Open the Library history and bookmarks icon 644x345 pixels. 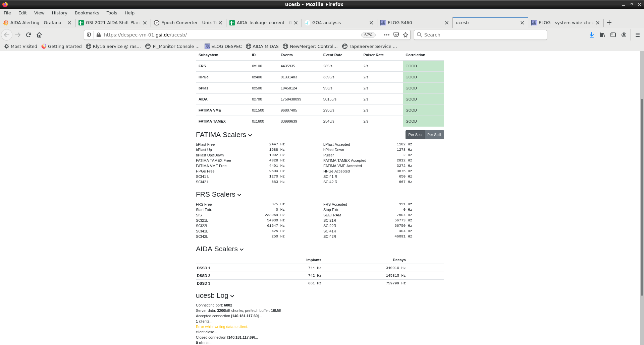click(x=602, y=35)
